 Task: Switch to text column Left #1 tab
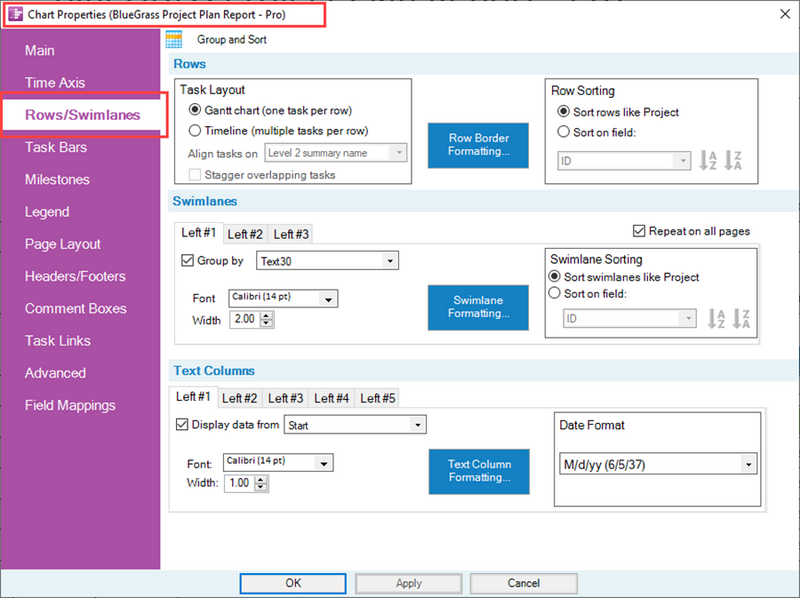point(193,396)
